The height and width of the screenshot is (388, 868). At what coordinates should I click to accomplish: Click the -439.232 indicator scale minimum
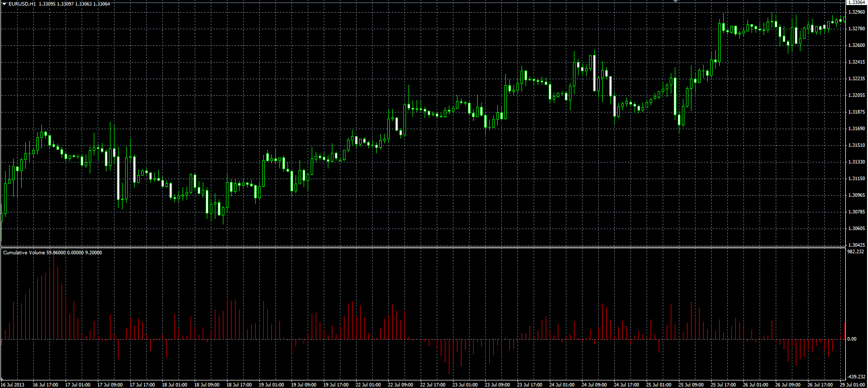pyautogui.click(x=857, y=377)
